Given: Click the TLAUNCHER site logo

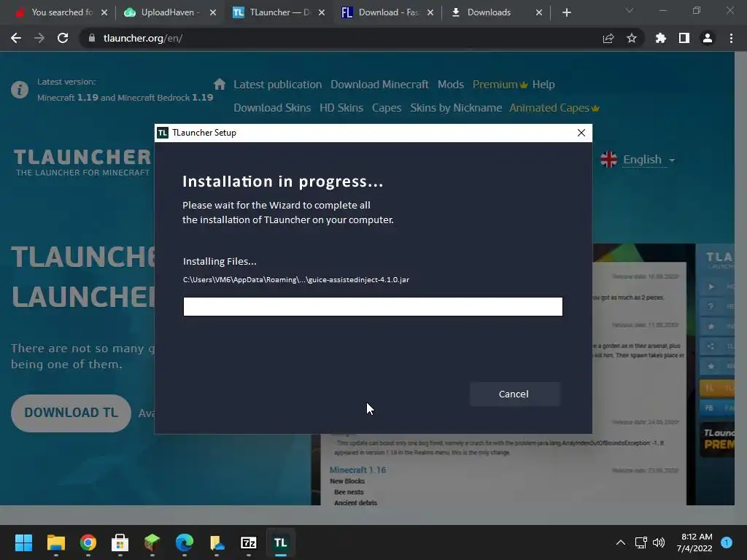Looking at the screenshot, I should pyautogui.click(x=83, y=162).
